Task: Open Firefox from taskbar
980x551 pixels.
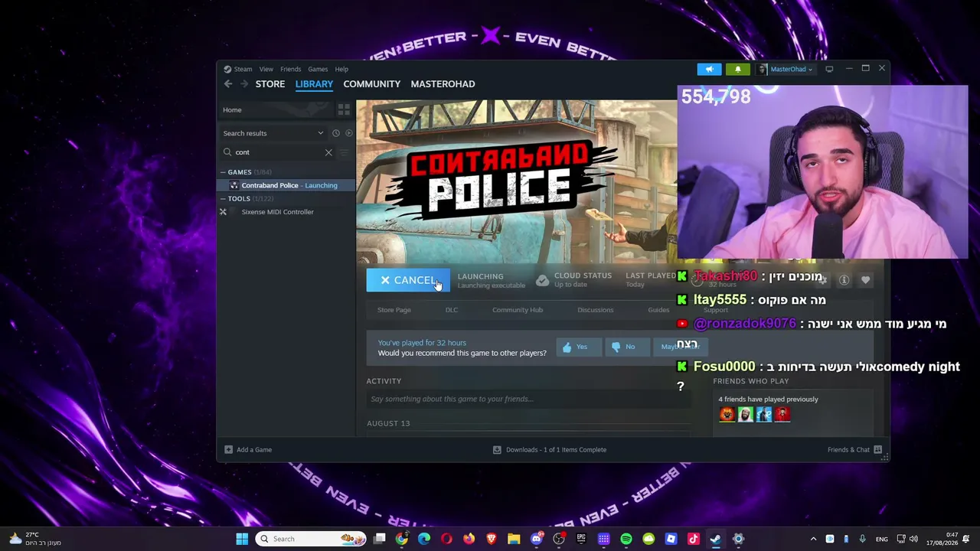Action: point(469,539)
